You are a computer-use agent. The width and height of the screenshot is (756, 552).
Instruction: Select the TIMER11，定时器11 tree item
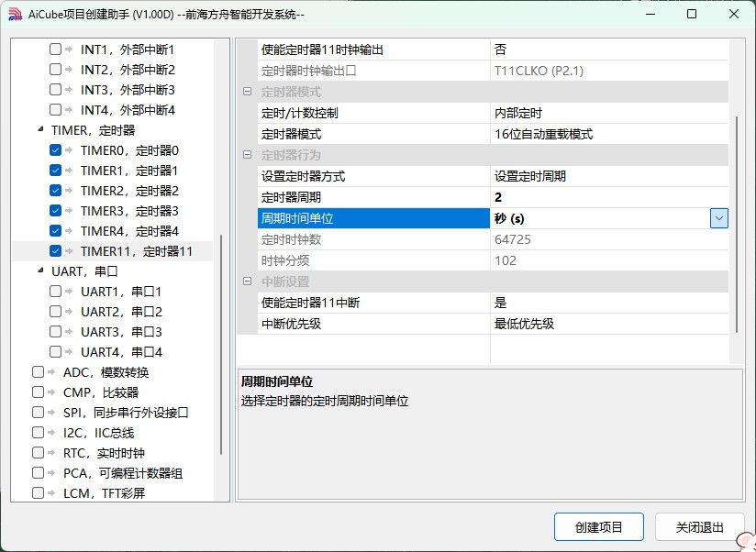pos(137,251)
